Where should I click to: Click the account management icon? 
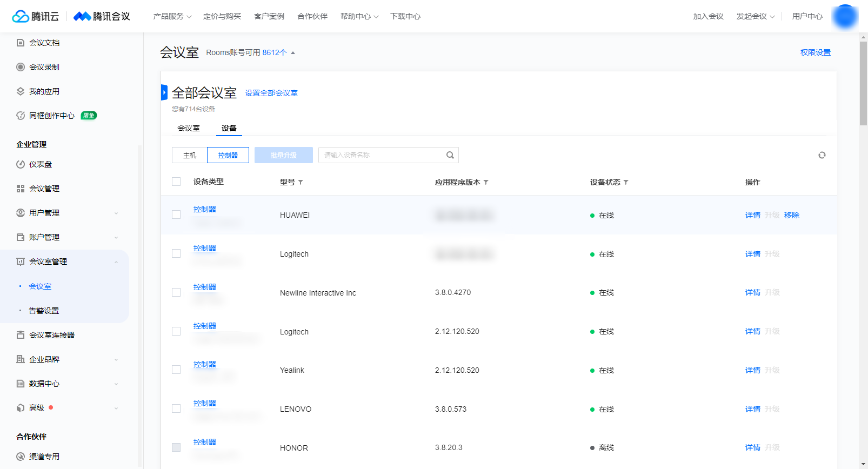[21, 237]
